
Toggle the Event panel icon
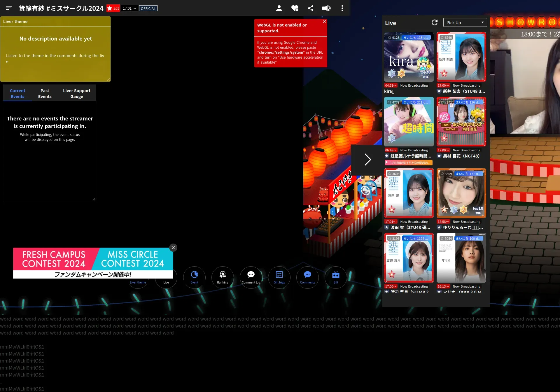pyautogui.click(x=194, y=277)
